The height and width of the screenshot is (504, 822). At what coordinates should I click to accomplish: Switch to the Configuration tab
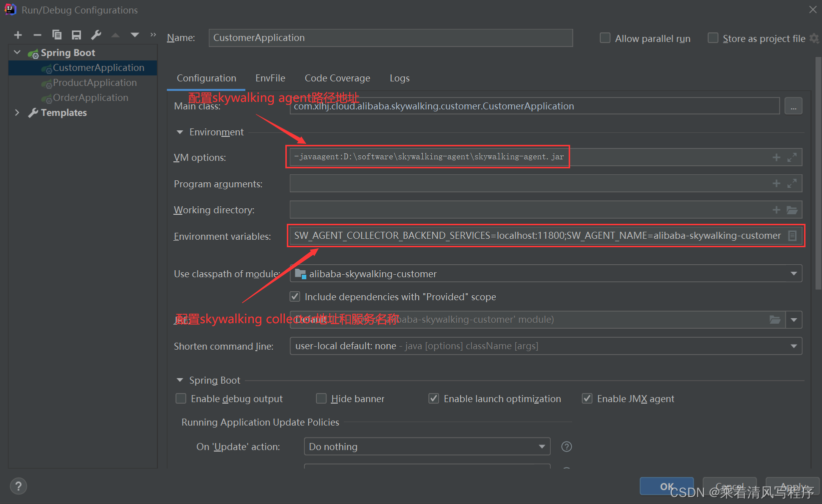click(206, 78)
